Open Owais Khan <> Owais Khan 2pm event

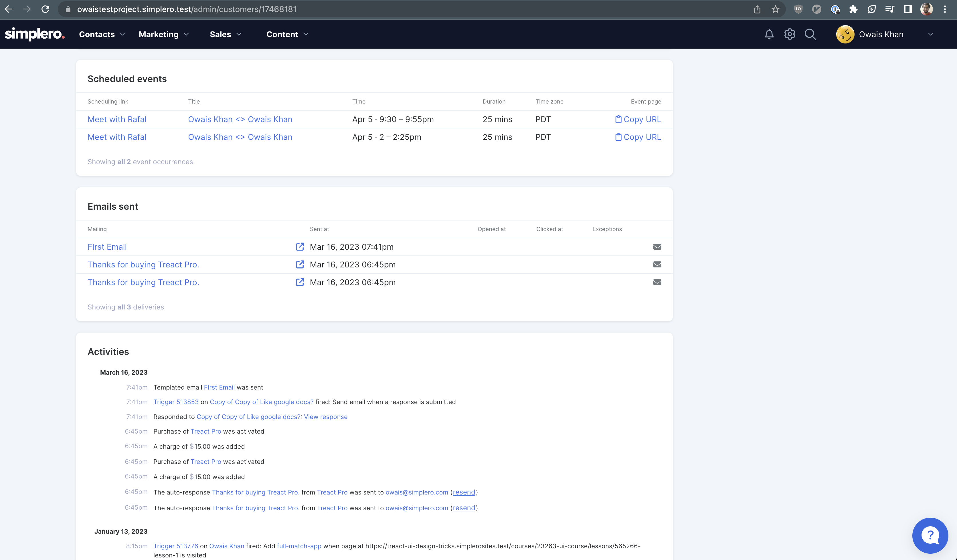point(240,137)
